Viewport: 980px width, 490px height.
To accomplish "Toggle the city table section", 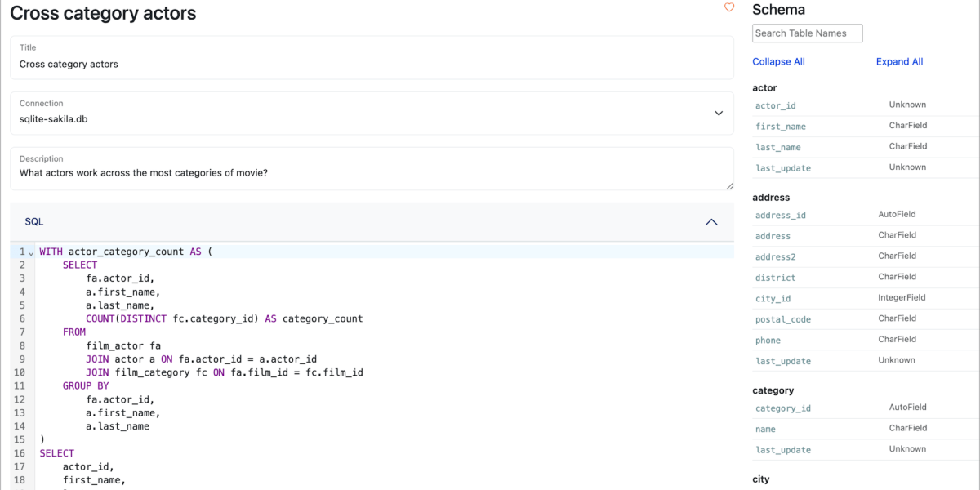I will pos(761,479).
